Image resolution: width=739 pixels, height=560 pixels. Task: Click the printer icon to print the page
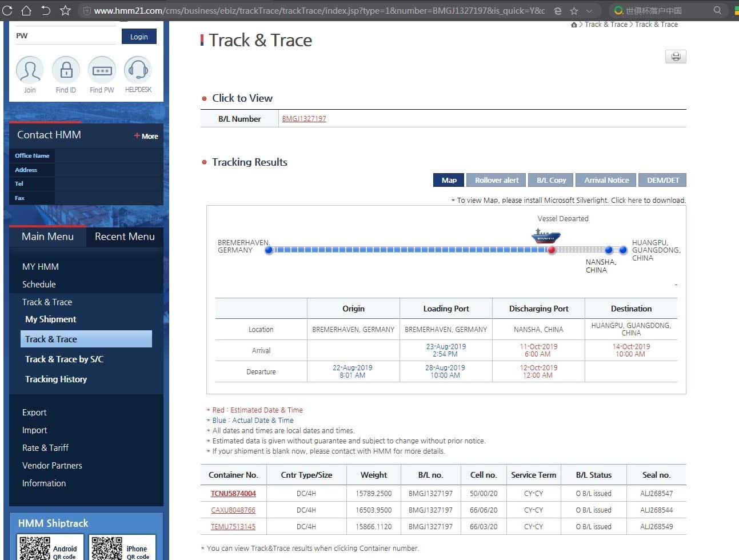click(676, 57)
